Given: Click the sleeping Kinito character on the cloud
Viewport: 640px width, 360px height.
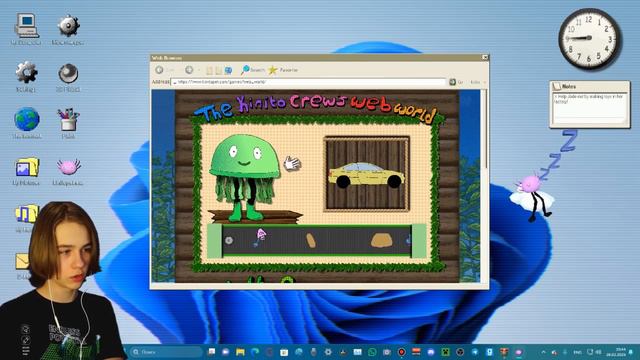Looking at the screenshot, I should [532, 197].
